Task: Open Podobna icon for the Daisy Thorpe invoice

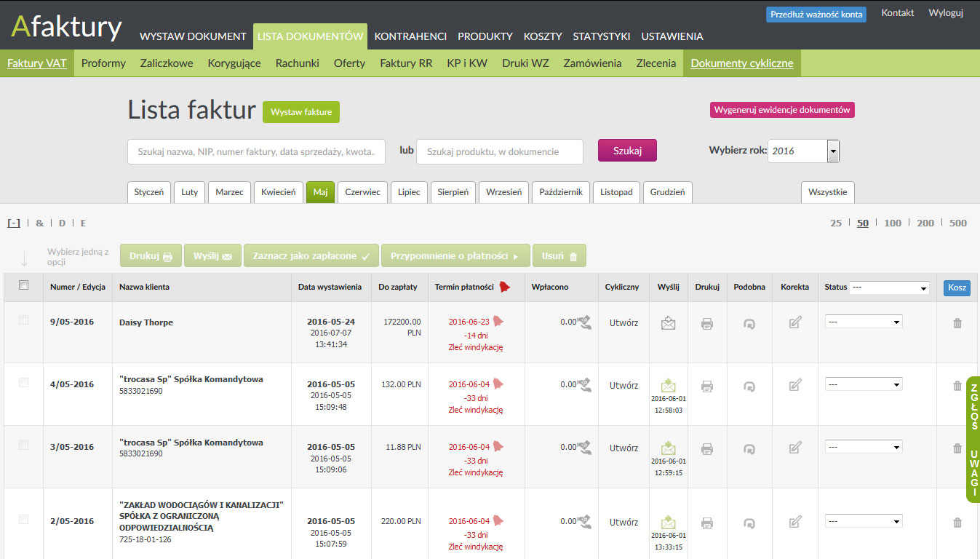Action: 749,322
